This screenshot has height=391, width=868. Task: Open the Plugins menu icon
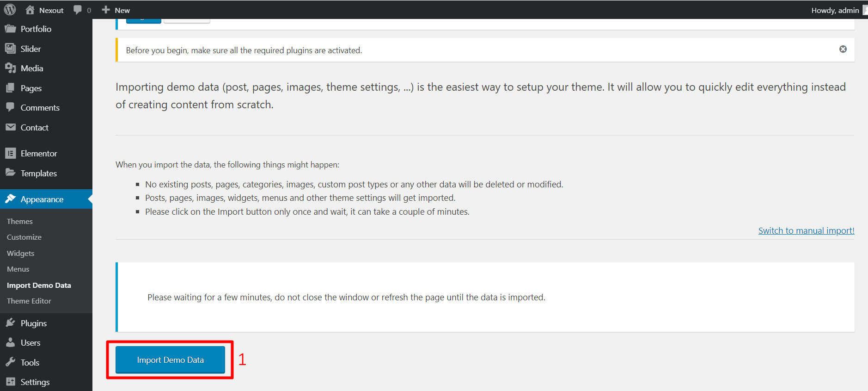click(10, 323)
